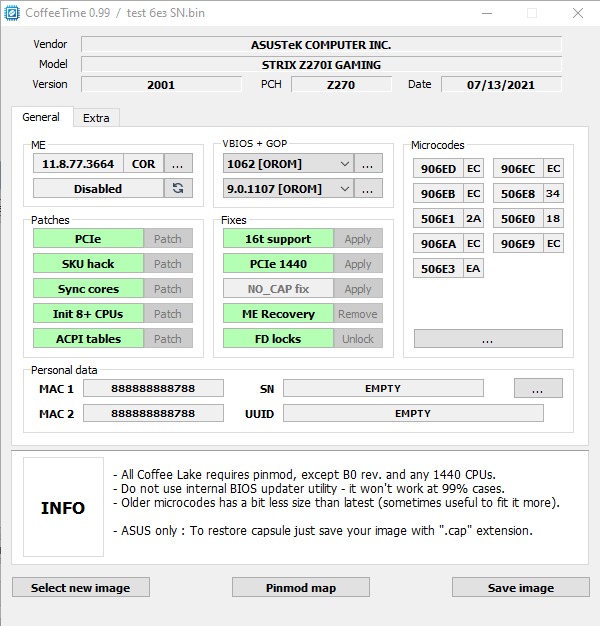
Task: Select microcode entry 906ED
Action: (x=438, y=168)
